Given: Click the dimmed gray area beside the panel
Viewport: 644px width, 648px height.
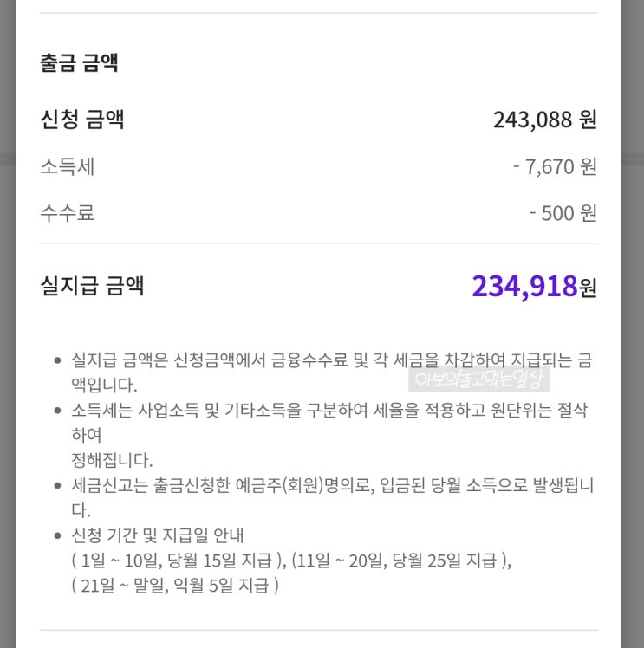Looking at the screenshot, I should (633, 347).
